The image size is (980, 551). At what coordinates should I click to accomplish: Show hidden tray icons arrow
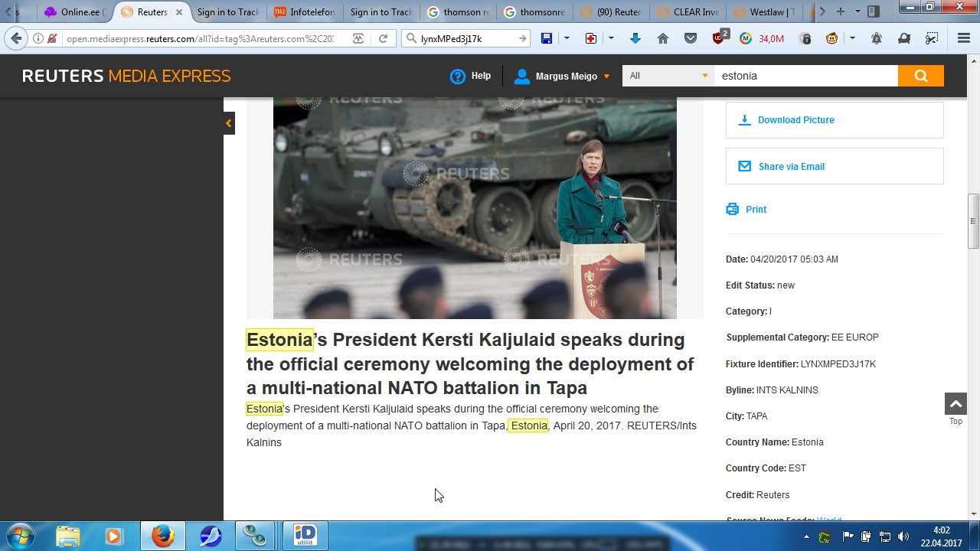pos(806,536)
